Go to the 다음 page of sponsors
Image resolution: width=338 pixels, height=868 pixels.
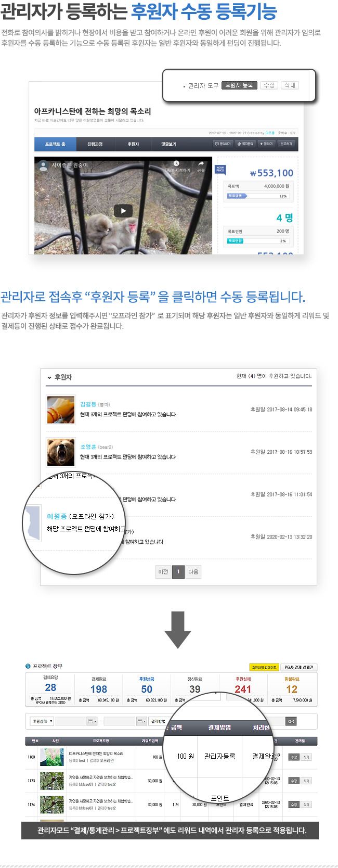coord(193,571)
